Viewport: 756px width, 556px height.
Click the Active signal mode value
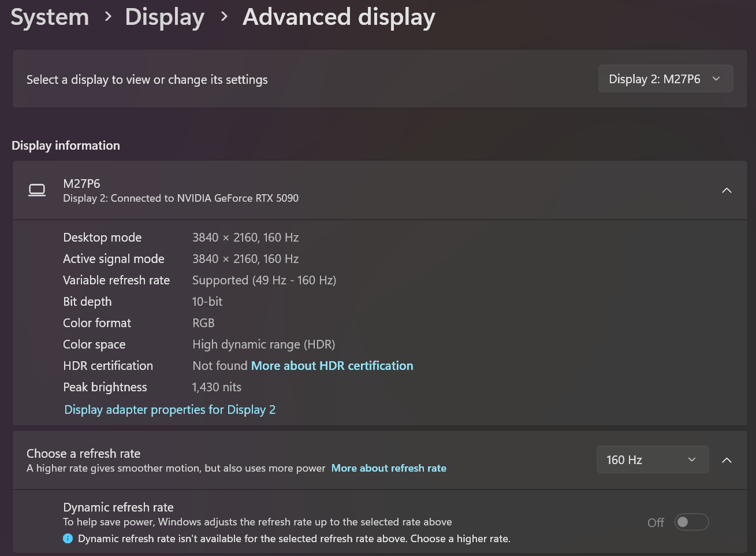pyautogui.click(x=245, y=259)
